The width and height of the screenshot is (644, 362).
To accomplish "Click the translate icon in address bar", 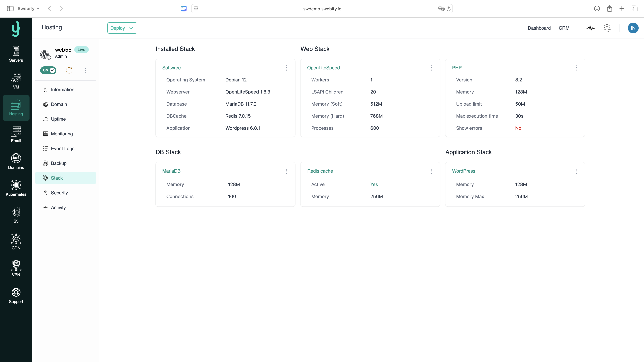I will pos(441,9).
